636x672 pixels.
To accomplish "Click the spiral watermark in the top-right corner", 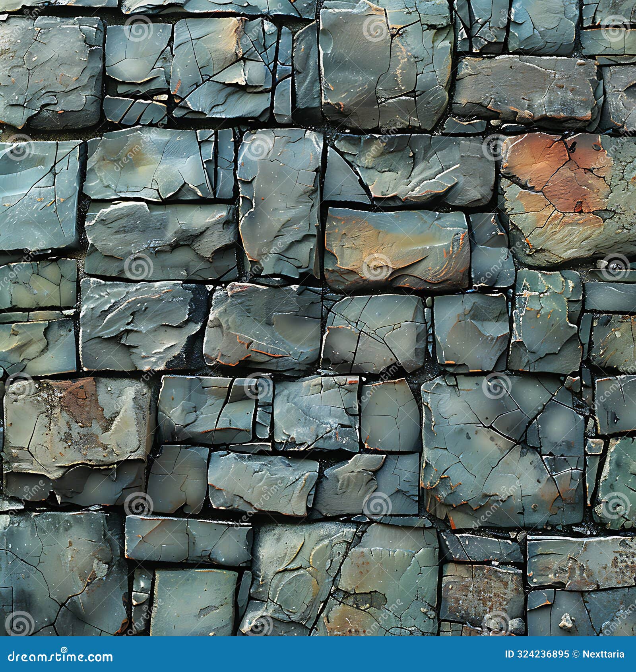I will click(x=614, y=30).
